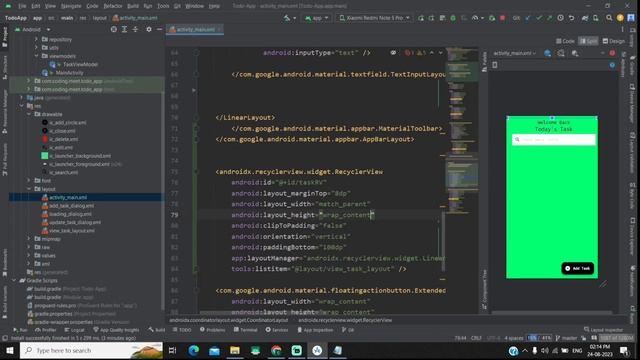Click the Windows taskbar search box
The height and width of the screenshot is (360, 640).
pyautogui.click(x=91, y=351)
